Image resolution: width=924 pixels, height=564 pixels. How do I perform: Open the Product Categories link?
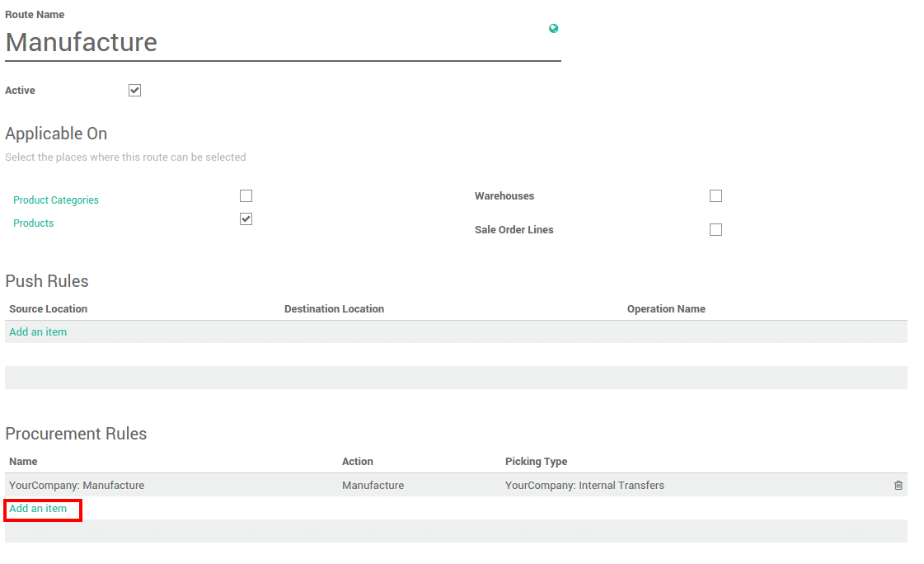click(55, 200)
